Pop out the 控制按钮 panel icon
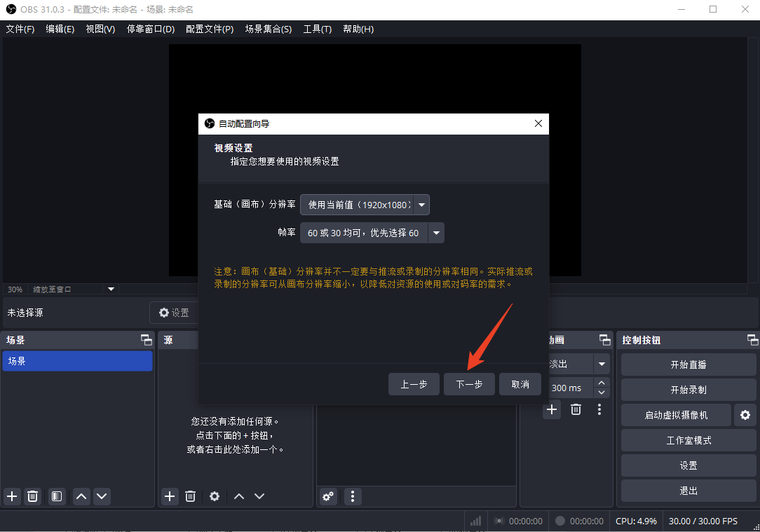The image size is (760, 532). tap(752, 340)
